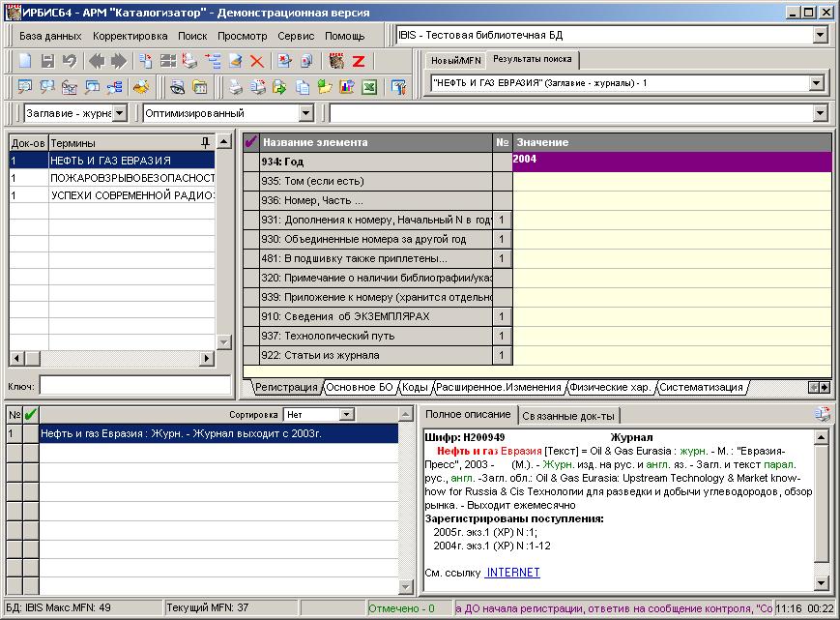
Task: Toggle the green checkmark column header
Action: pos(31,414)
